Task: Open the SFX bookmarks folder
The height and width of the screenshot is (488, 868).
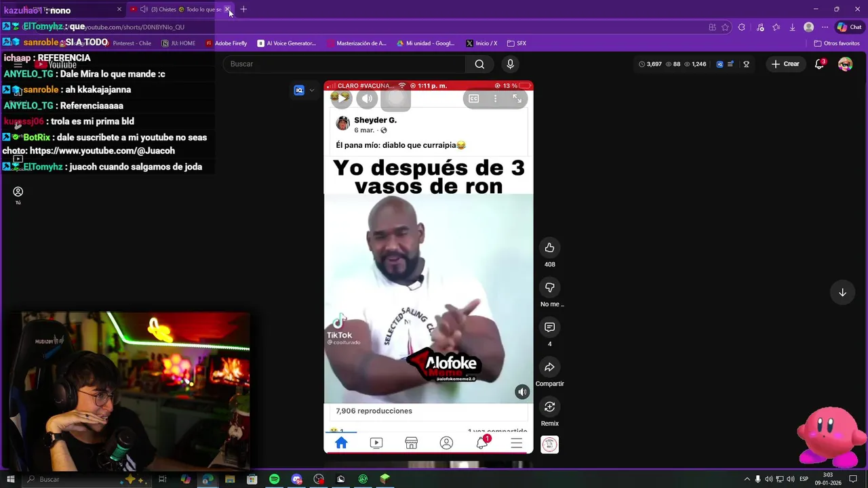Action: 517,43
